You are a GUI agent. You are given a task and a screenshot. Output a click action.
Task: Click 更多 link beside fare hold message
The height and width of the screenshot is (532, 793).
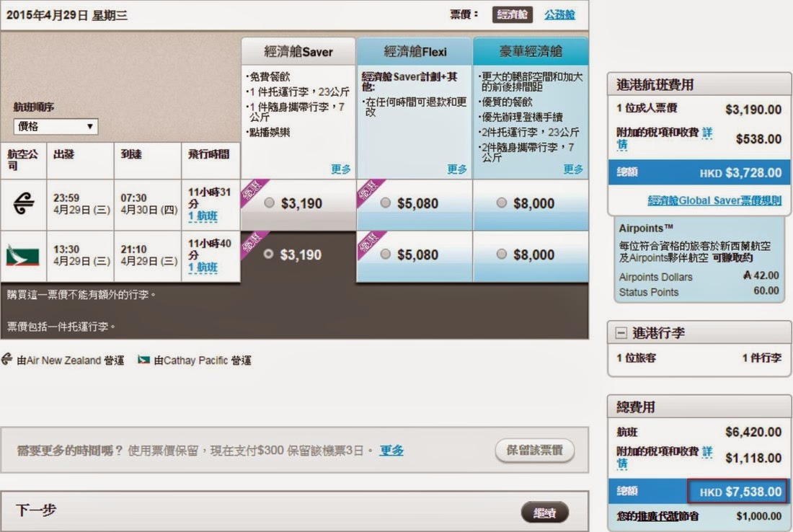point(391,450)
